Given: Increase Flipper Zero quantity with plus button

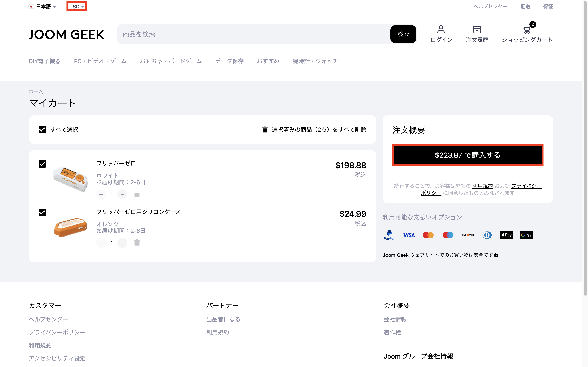Looking at the screenshot, I should (122, 194).
